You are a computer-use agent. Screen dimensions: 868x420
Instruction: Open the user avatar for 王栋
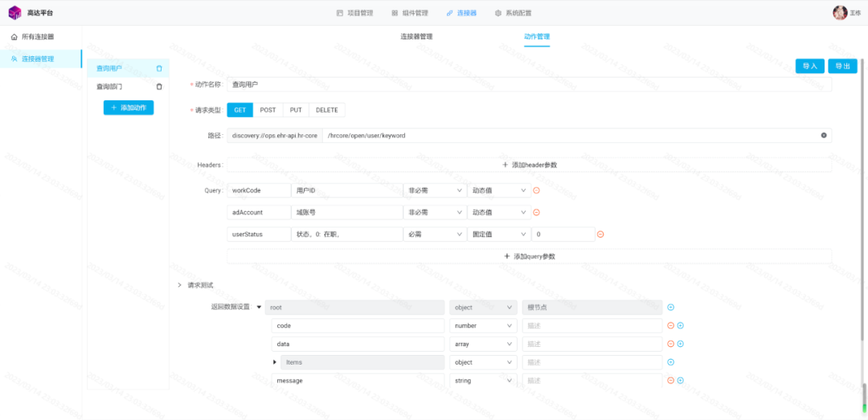tap(840, 13)
